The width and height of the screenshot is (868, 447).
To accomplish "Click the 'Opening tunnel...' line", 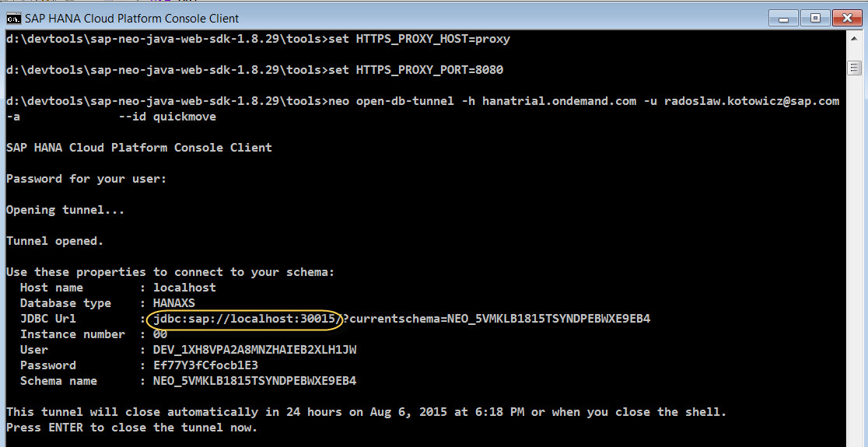I will coord(65,210).
